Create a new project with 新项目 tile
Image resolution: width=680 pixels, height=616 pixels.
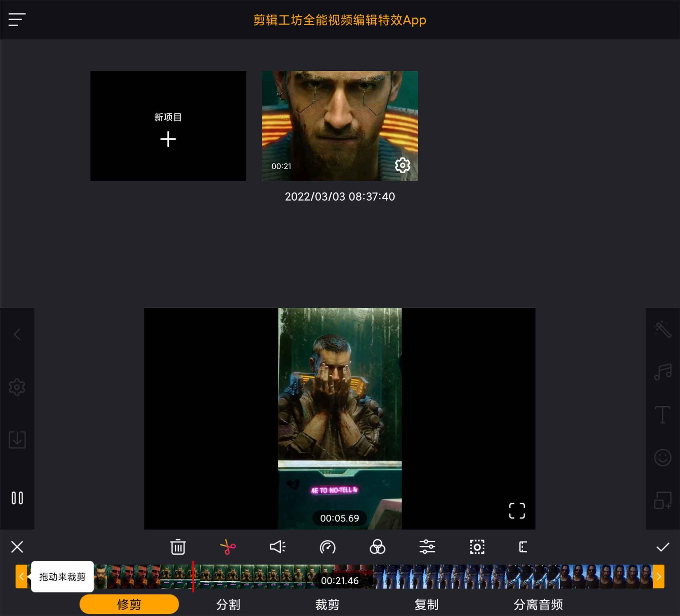pyautogui.click(x=168, y=126)
